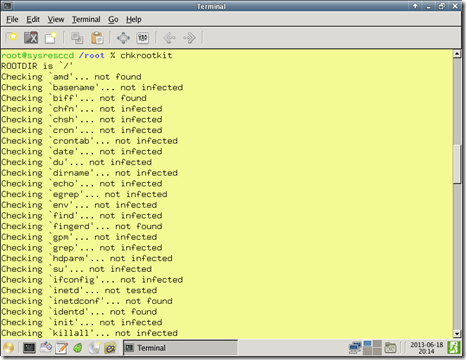Open the Go menu
Image resolution: width=466 pixels, height=360 pixels.
[x=113, y=20]
